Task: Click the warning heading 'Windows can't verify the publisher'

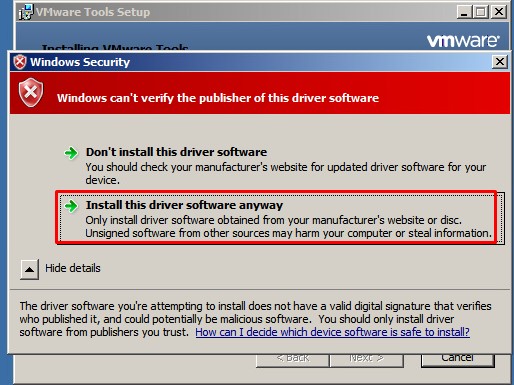Action: pyautogui.click(x=218, y=98)
